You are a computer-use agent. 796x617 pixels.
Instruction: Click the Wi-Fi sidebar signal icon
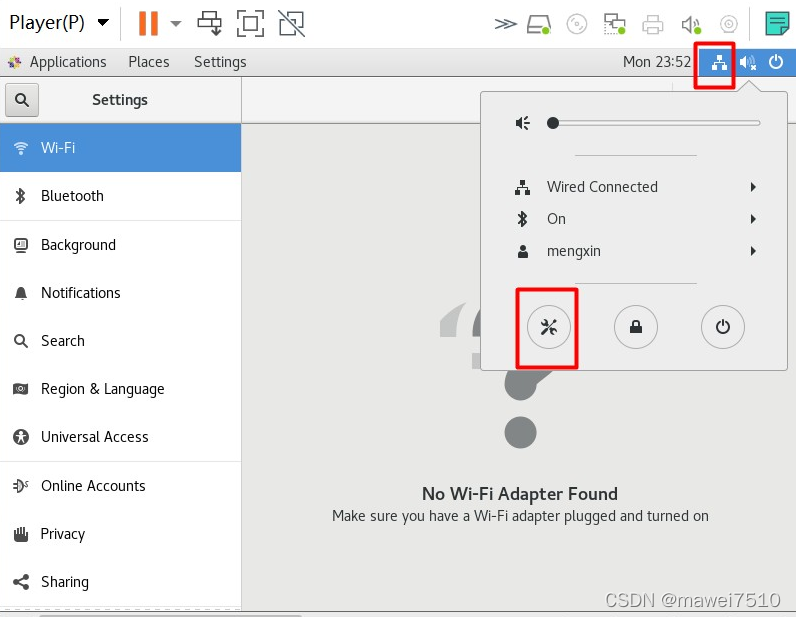click(x=21, y=148)
